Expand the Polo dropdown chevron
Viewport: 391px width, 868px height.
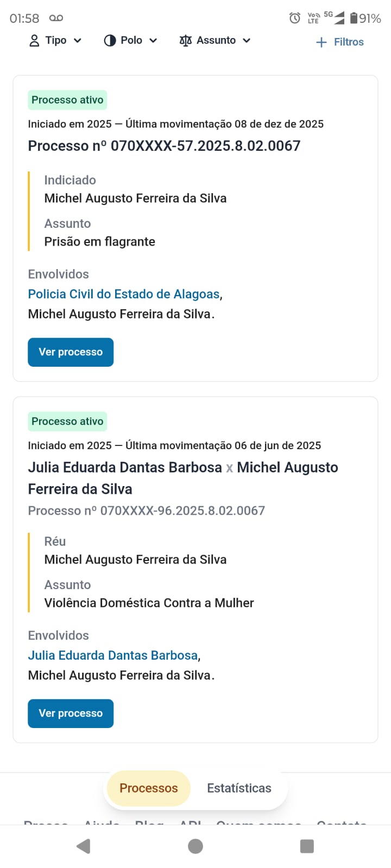coord(153,41)
